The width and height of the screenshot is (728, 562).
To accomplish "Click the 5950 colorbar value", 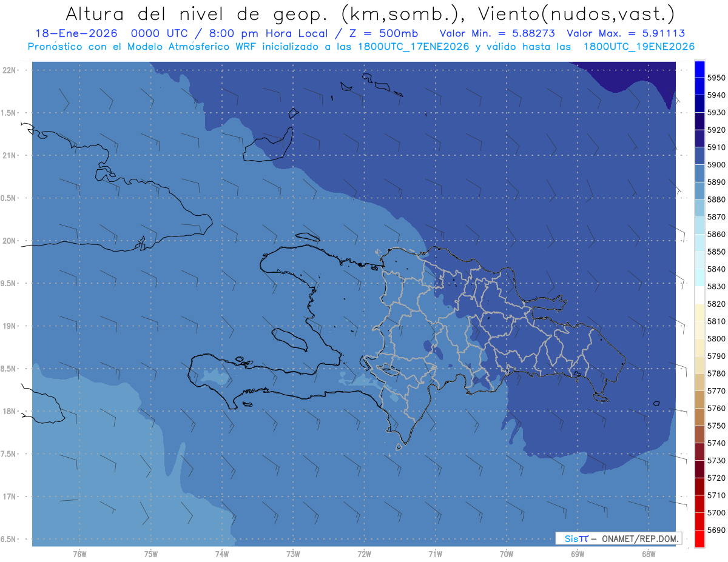I will 716,78.
